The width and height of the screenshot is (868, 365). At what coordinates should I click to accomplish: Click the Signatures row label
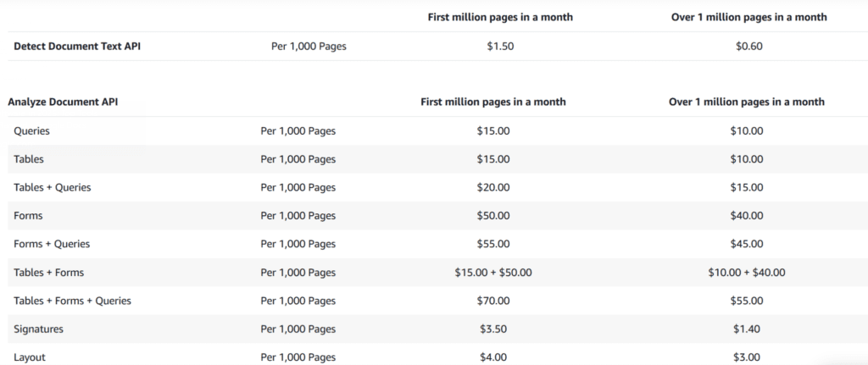38,329
